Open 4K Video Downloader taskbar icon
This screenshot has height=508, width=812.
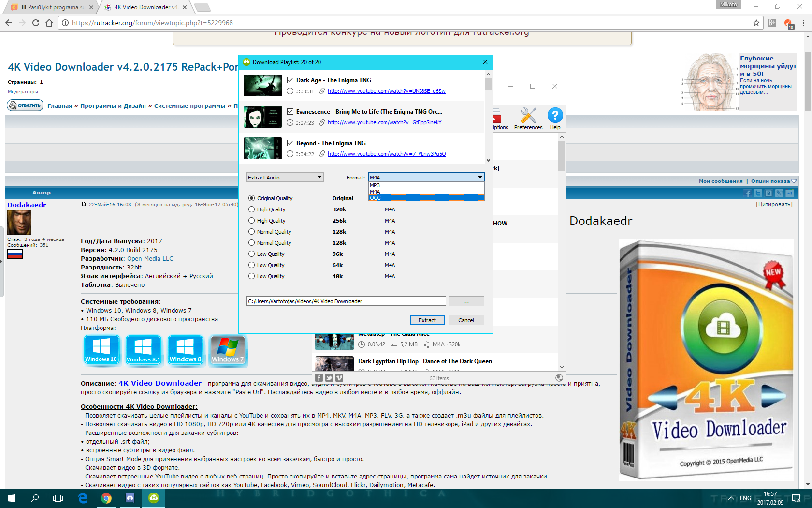(x=154, y=498)
